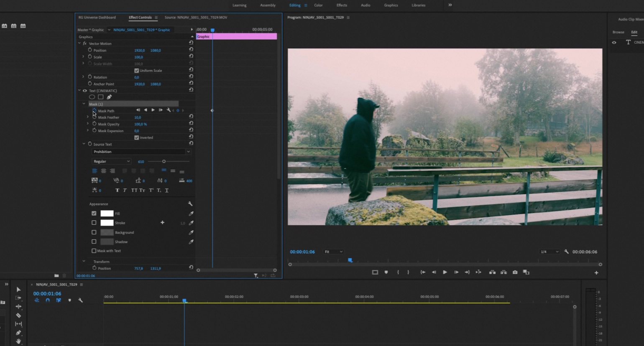Collapse the Transform section

click(x=84, y=262)
